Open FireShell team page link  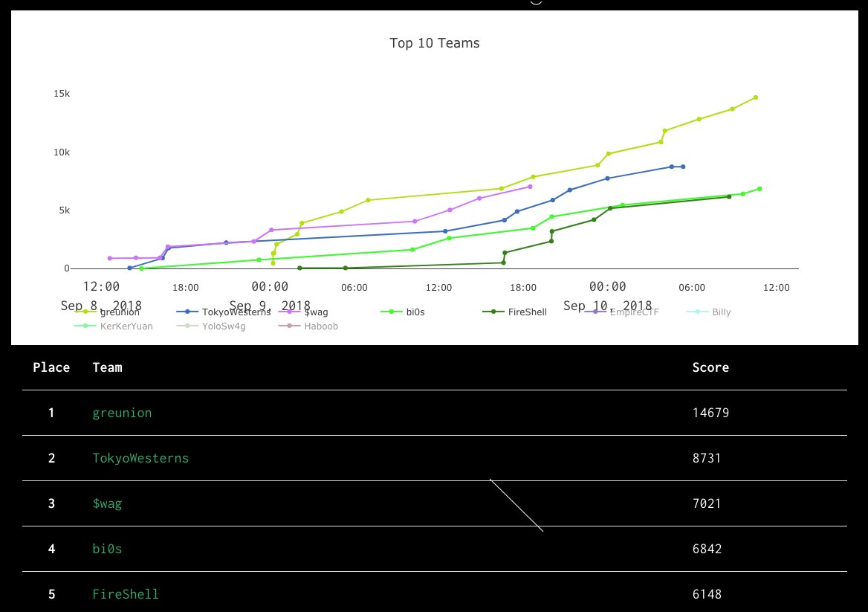(x=125, y=594)
